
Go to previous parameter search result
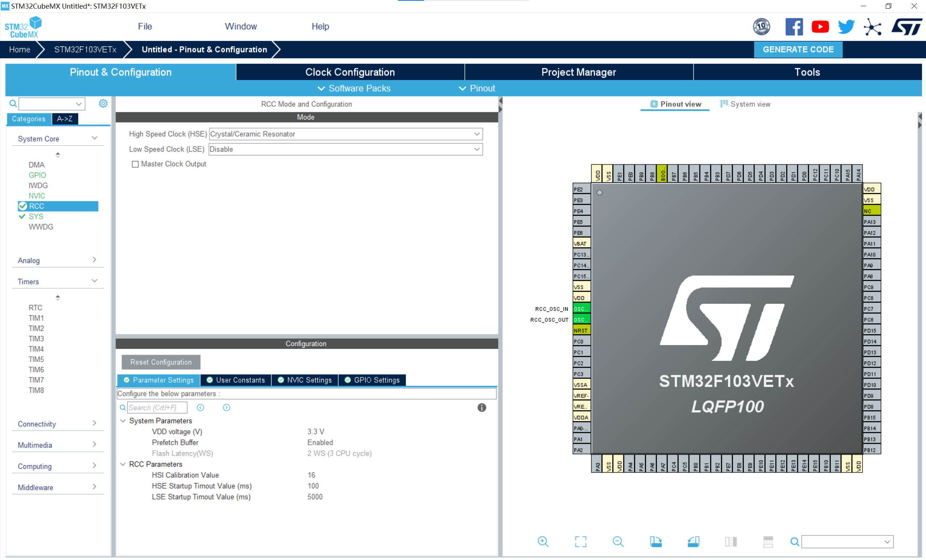(x=200, y=408)
